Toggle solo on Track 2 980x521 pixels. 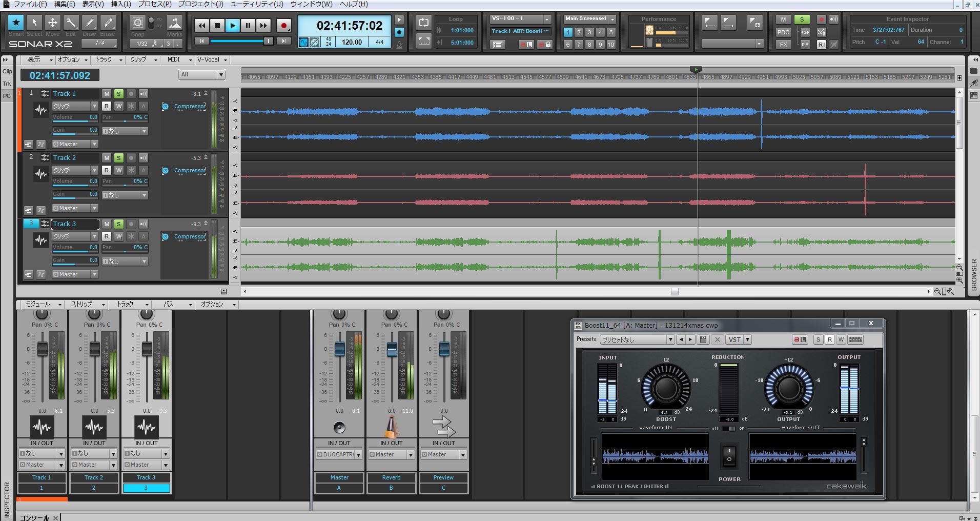[118, 158]
